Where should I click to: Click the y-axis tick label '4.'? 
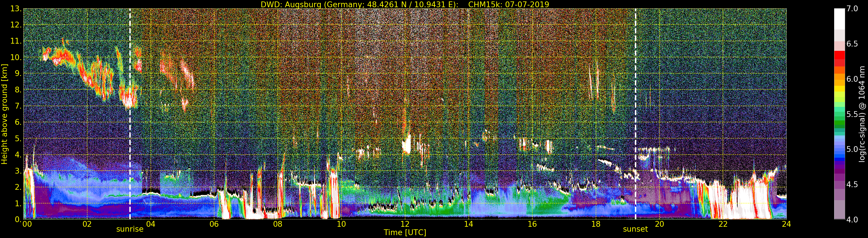pyautogui.click(x=18, y=155)
